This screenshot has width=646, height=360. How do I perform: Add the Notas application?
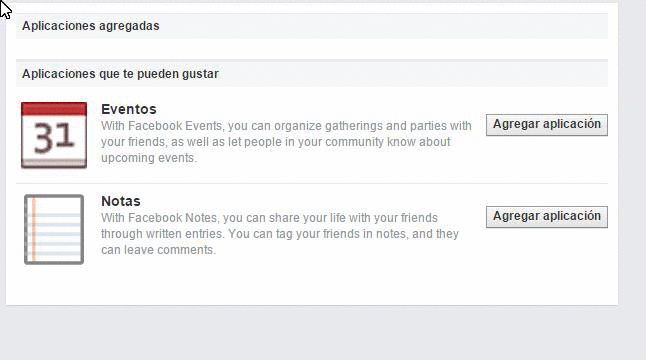coord(547,217)
